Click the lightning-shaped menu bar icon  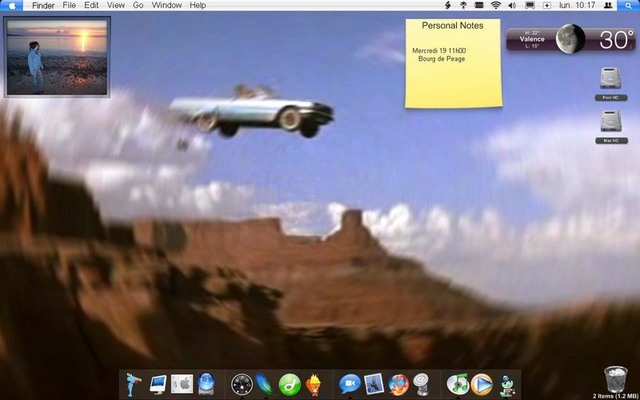(448, 5)
